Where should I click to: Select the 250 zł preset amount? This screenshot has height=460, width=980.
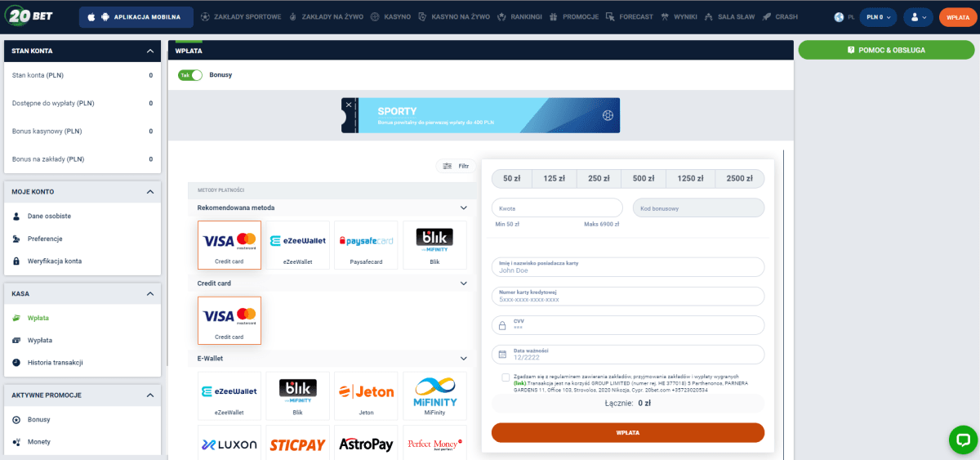[x=599, y=179]
